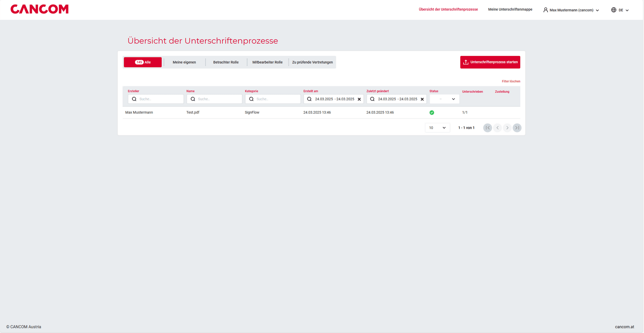The image size is (644, 333).
Task: Go to the first page of results
Action: pos(487,128)
